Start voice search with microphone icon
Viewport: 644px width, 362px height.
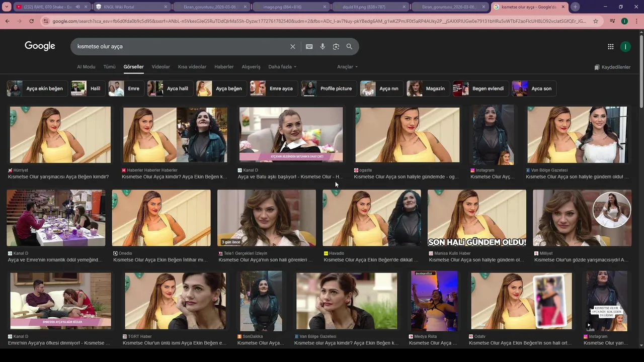[x=323, y=46]
